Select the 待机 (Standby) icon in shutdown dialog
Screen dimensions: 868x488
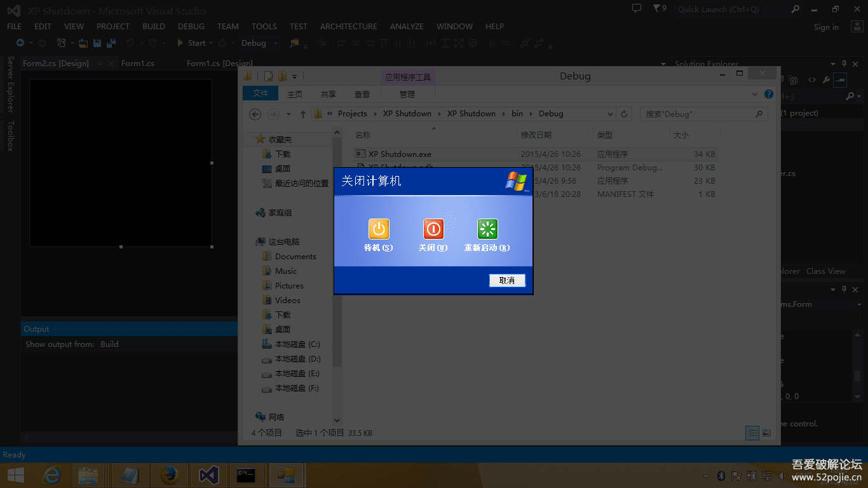coord(378,229)
